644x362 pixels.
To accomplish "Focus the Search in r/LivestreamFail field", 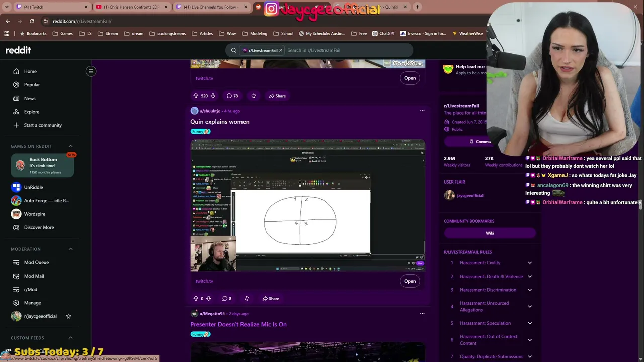I will [347, 50].
